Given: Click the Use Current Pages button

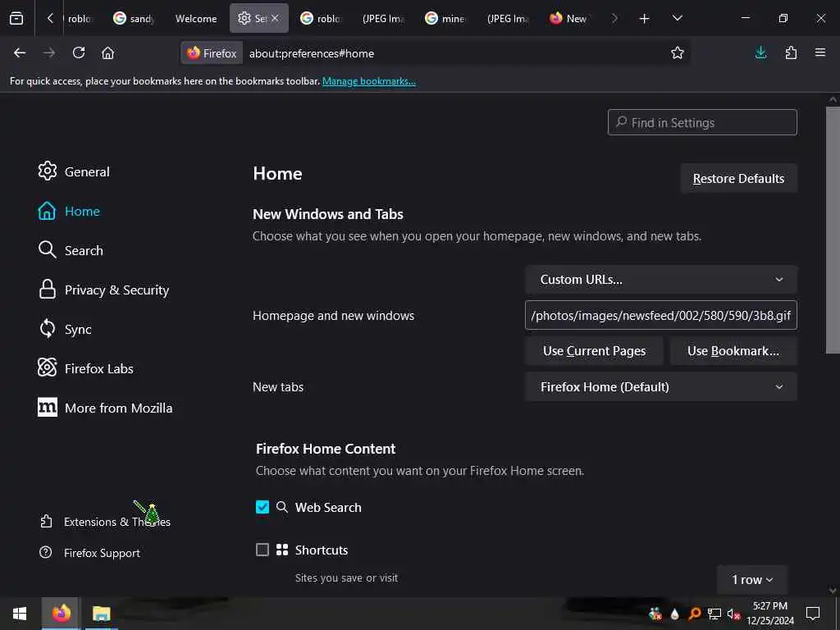Looking at the screenshot, I should tap(594, 351).
